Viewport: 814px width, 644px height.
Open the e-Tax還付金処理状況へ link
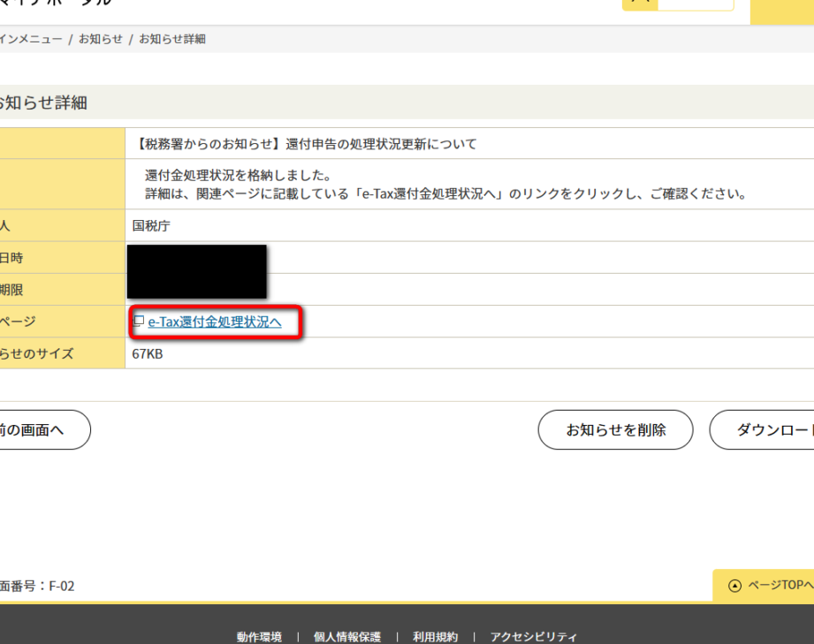[215, 322]
